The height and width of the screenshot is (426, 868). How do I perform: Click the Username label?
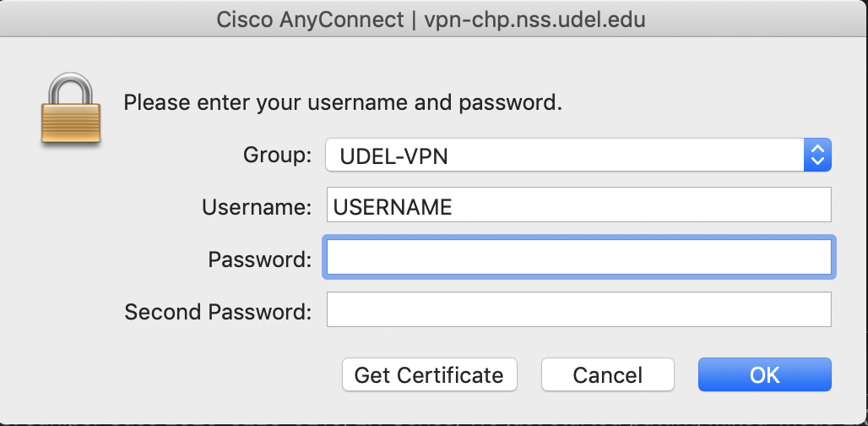point(257,207)
